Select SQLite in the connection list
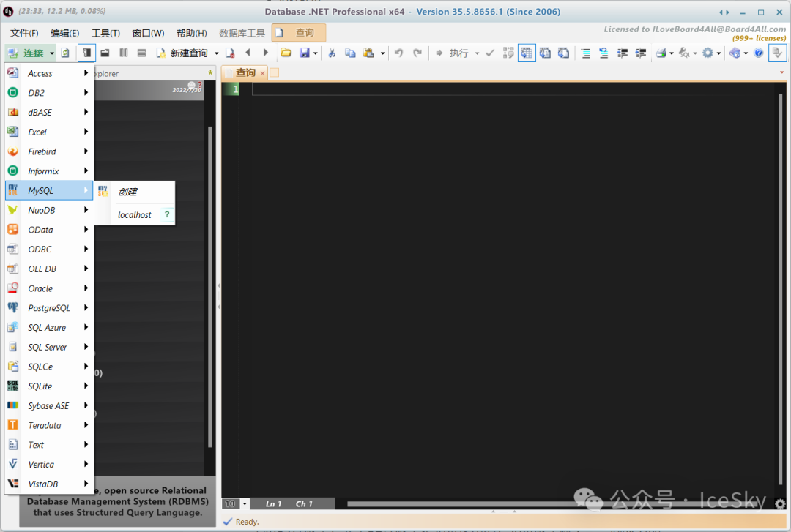The width and height of the screenshot is (791, 532). coord(40,386)
